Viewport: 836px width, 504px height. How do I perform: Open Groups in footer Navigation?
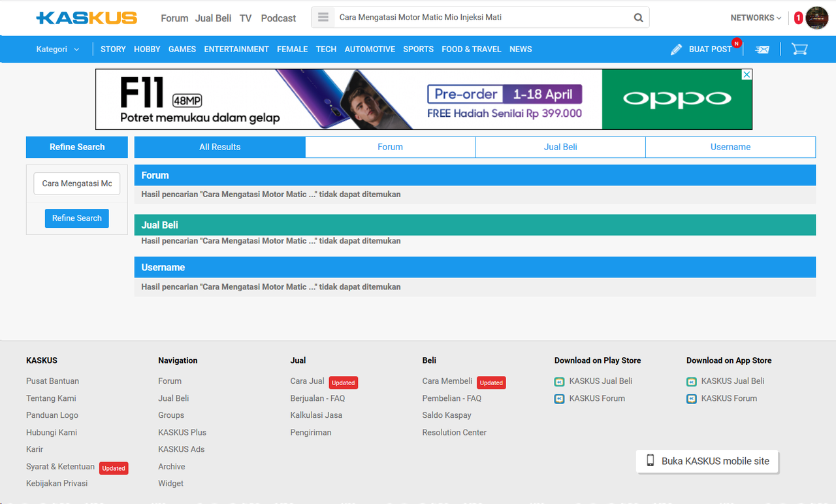(x=171, y=415)
